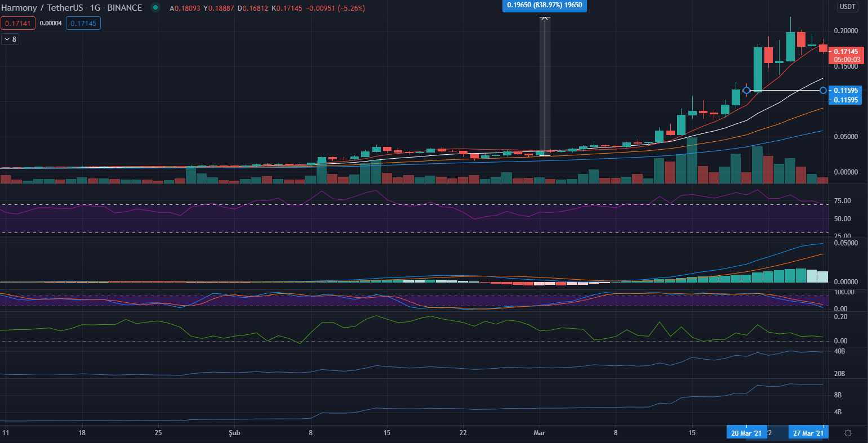This screenshot has height=443, width=868.
Task: Open the USDT currency selector
Action: point(847,7)
